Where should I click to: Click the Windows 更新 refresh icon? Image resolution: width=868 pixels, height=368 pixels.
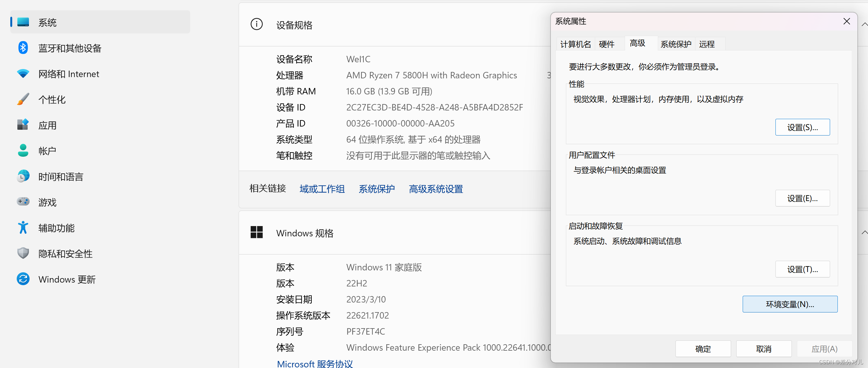pos(23,279)
